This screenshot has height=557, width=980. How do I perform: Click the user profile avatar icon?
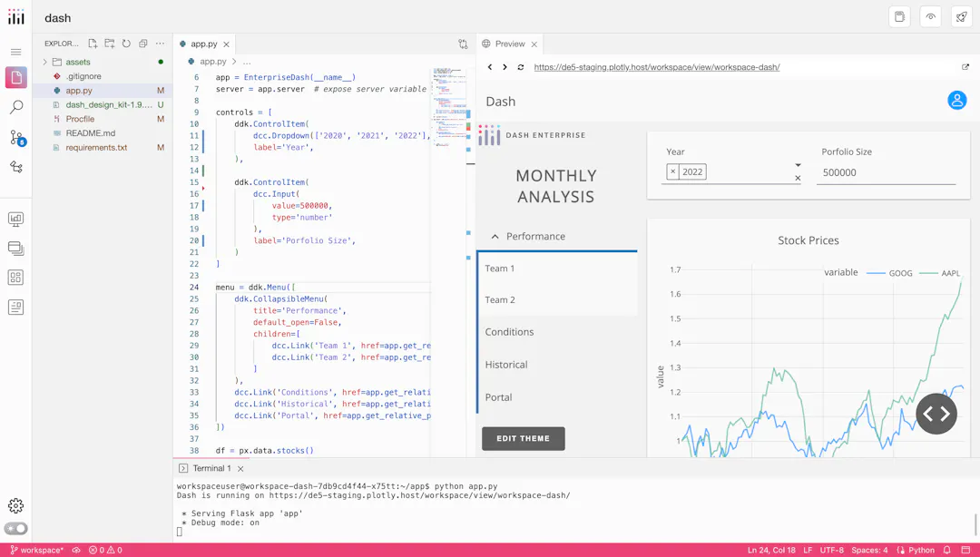click(x=957, y=100)
